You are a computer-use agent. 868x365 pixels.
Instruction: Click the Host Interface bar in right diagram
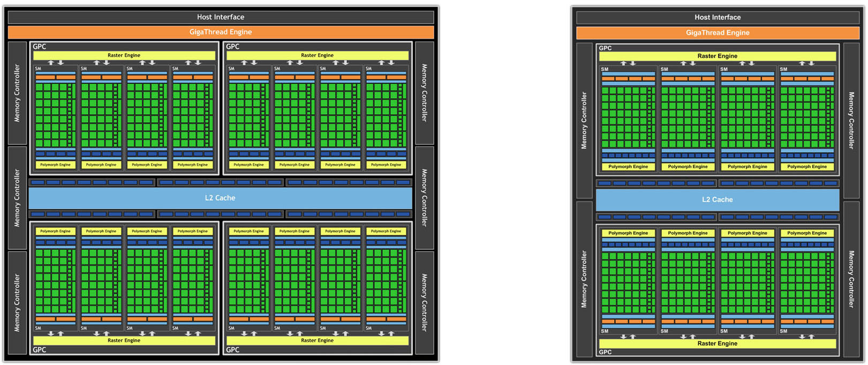click(x=717, y=17)
